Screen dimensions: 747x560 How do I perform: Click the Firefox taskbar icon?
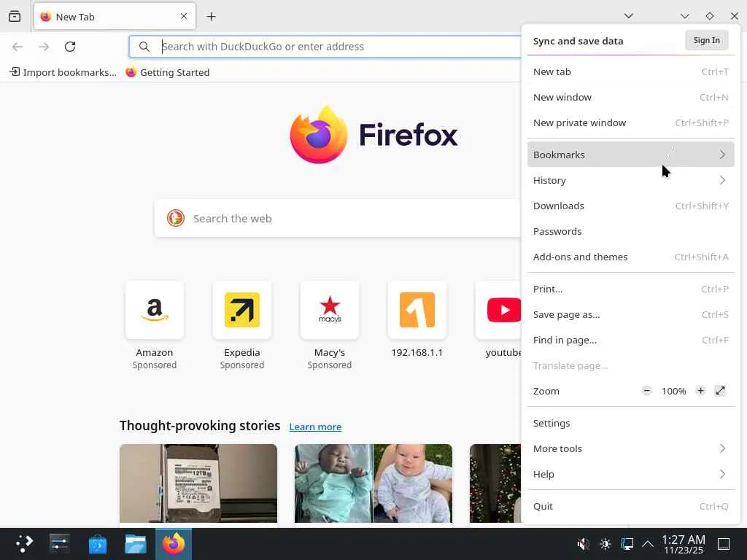[174, 543]
